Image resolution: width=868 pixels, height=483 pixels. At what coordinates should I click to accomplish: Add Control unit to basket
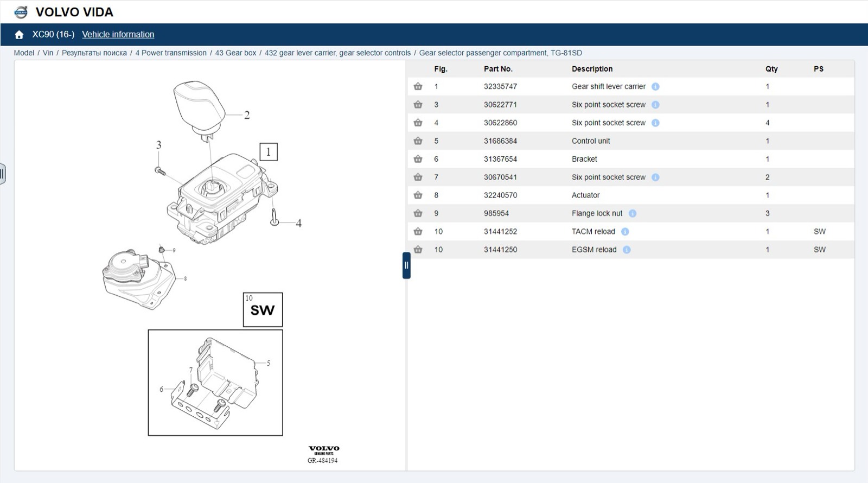pos(418,141)
